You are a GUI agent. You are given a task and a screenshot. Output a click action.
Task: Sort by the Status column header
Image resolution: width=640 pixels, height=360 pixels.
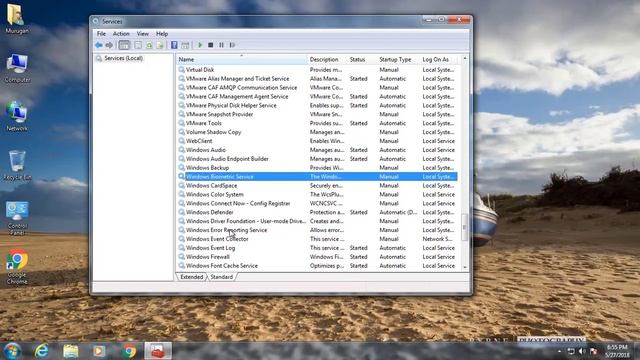362,60
